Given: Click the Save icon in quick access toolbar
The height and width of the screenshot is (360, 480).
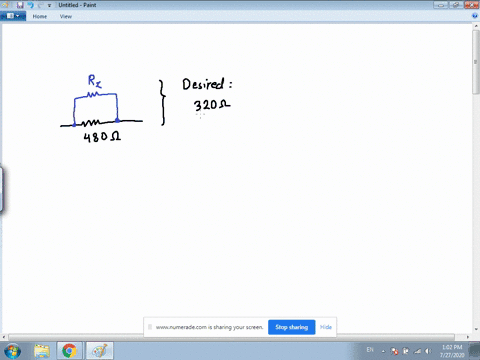Looking at the screenshot, I should pos(20,5).
